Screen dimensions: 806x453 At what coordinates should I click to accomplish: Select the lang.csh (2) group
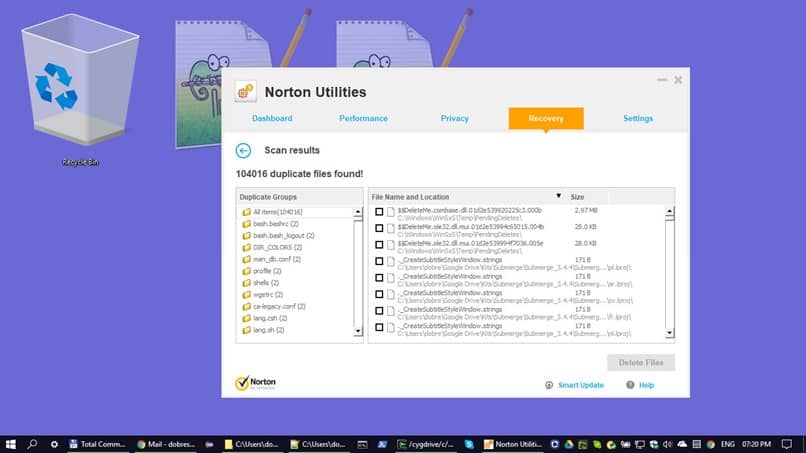270,318
